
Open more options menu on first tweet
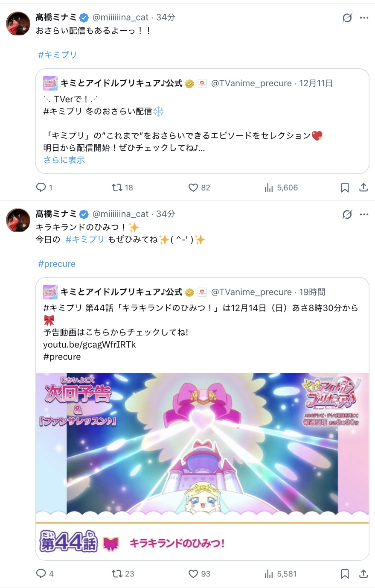point(364,18)
